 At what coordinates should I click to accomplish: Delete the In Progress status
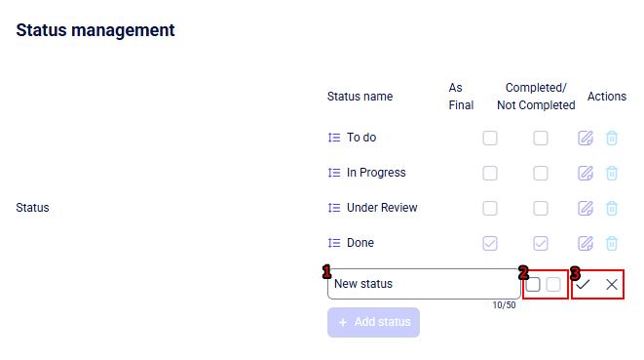(x=612, y=173)
